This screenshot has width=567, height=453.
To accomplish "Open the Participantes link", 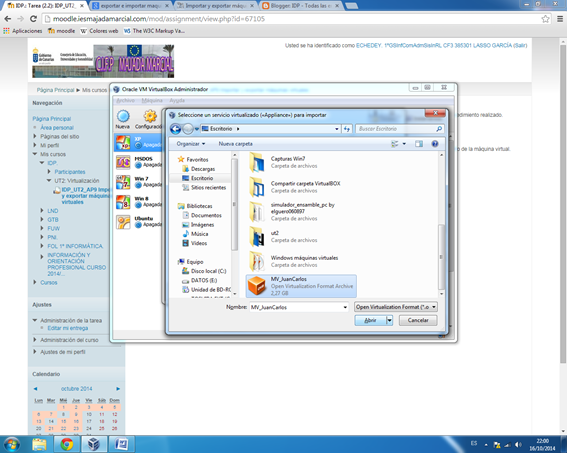I will (70, 172).
